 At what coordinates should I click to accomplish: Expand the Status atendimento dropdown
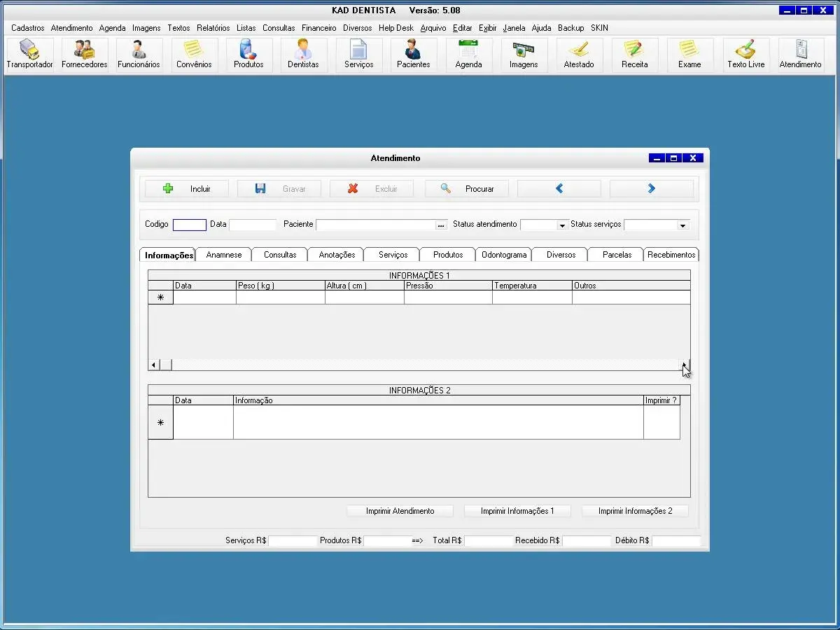click(561, 225)
